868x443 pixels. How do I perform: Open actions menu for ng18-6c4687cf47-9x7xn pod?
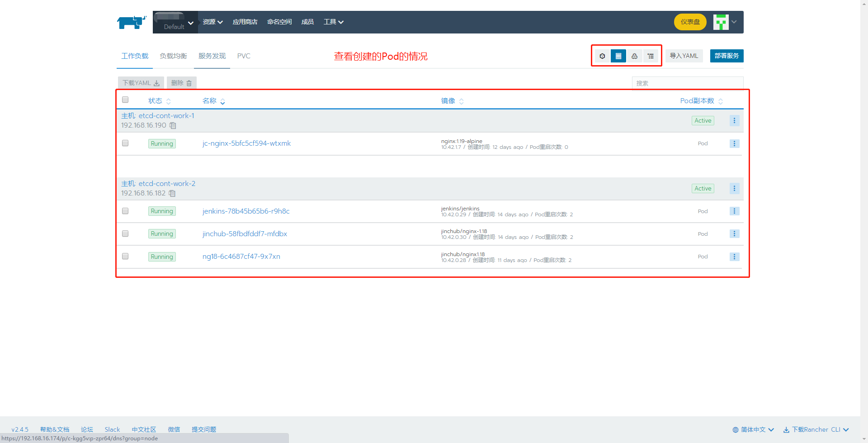coord(734,257)
